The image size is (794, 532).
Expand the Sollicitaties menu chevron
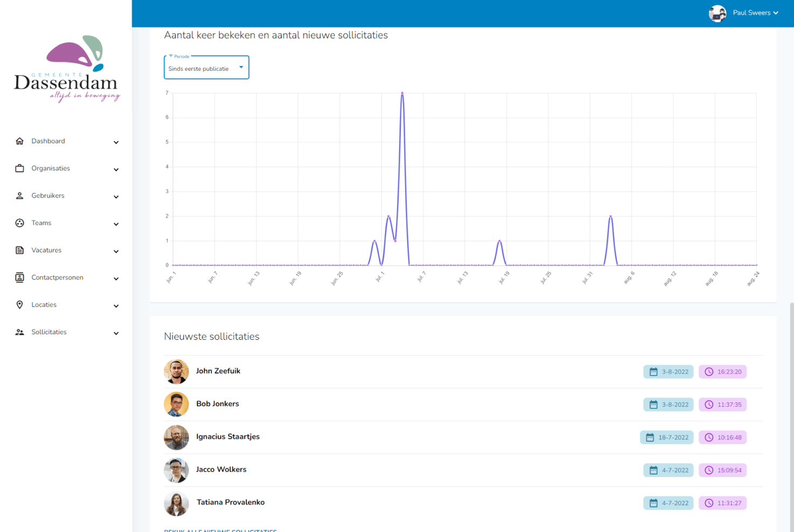[x=116, y=333]
